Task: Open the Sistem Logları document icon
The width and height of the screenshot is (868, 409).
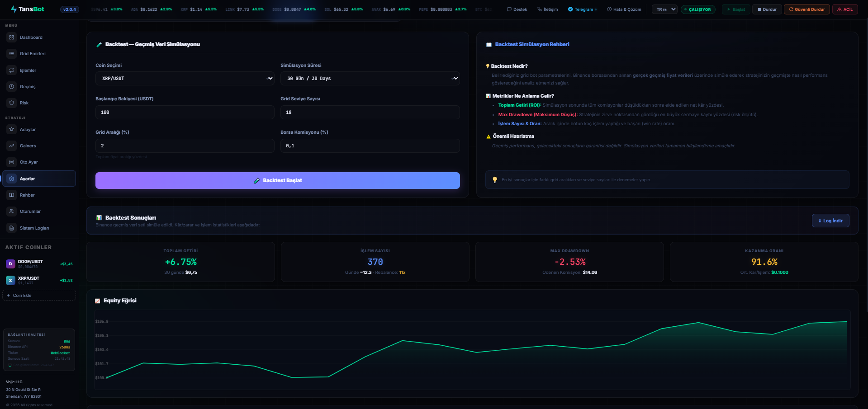Action: [12, 228]
